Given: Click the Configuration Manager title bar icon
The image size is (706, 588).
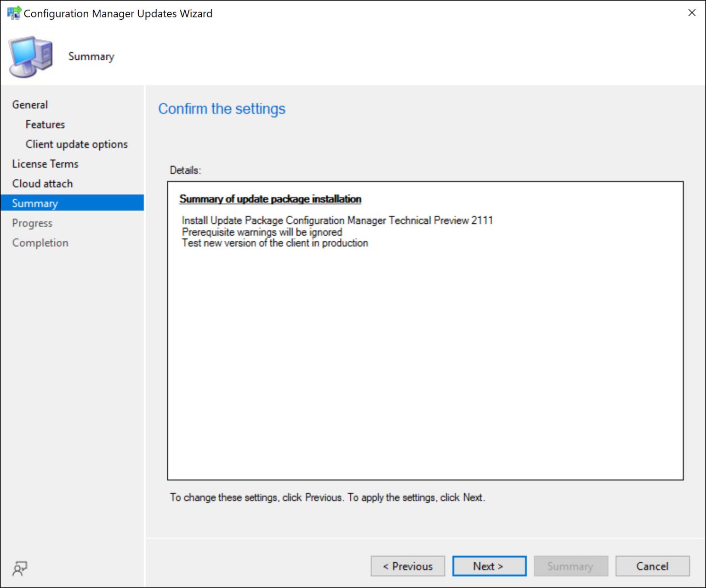Looking at the screenshot, I should coord(14,13).
